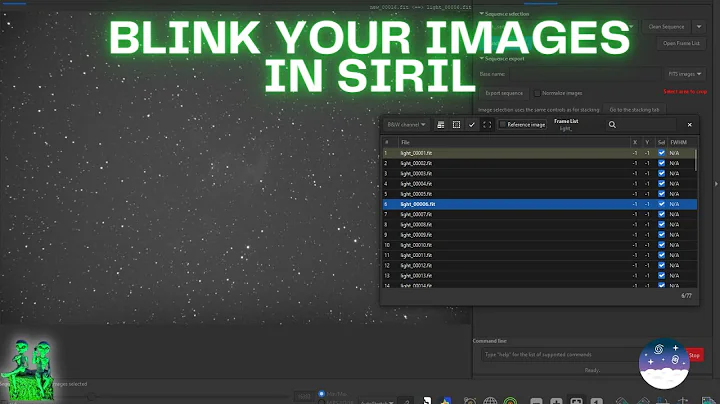This screenshot has width=720, height=404.
Task: Uncheck Sel checkbox for light_00001.fit
Action: click(x=661, y=153)
